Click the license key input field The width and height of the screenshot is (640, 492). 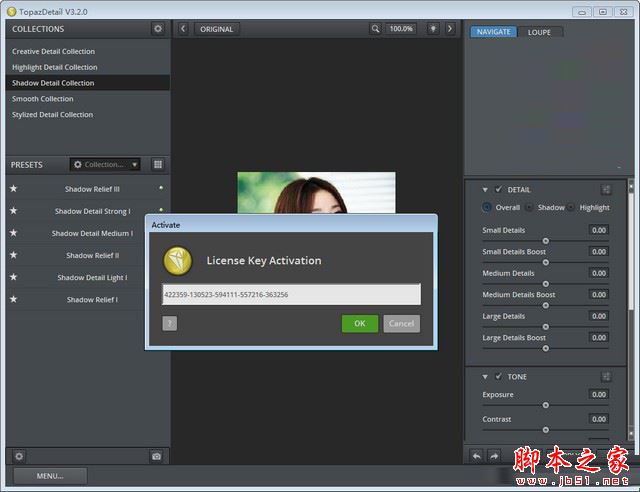coord(291,294)
